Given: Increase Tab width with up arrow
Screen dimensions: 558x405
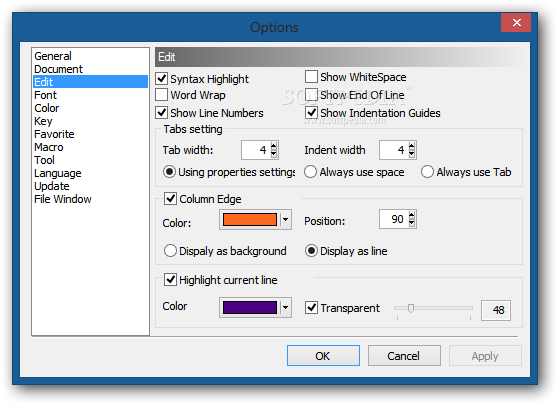Looking at the screenshot, I should point(273,146).
